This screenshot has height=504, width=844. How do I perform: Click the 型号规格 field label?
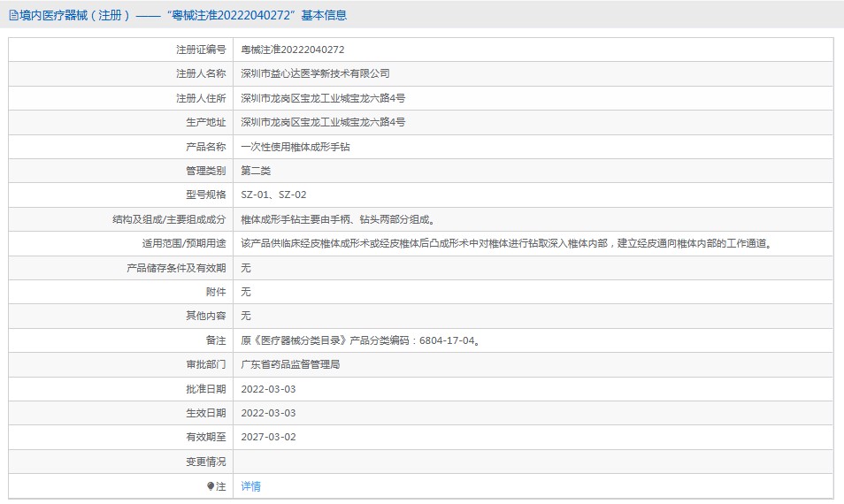[x=205, y=195]
